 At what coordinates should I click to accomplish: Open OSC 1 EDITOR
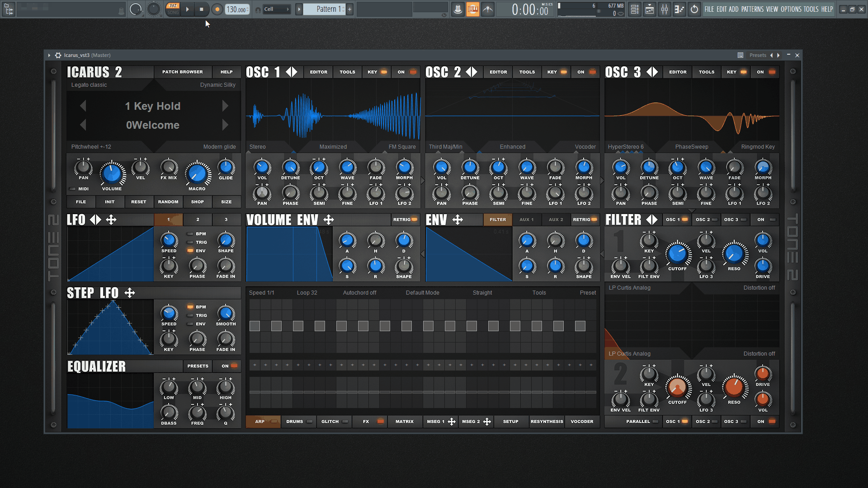319,72
